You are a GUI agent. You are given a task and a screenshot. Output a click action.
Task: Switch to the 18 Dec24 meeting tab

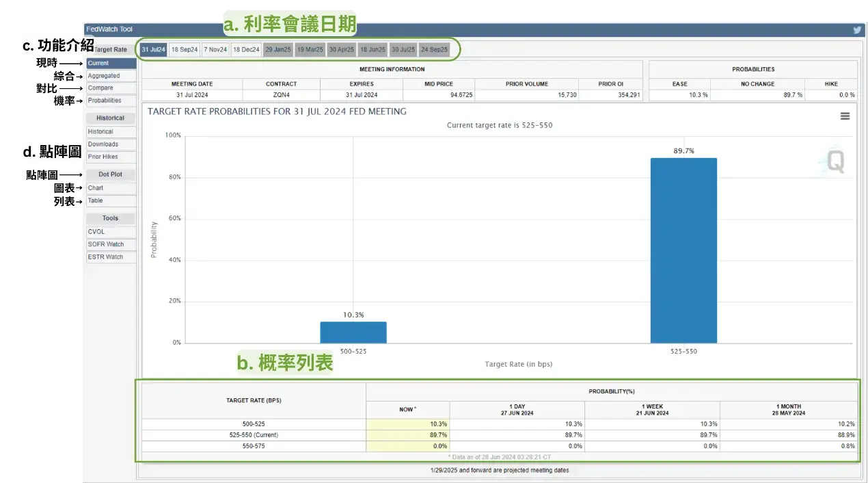pyautogui.click(x=246, y=49)
